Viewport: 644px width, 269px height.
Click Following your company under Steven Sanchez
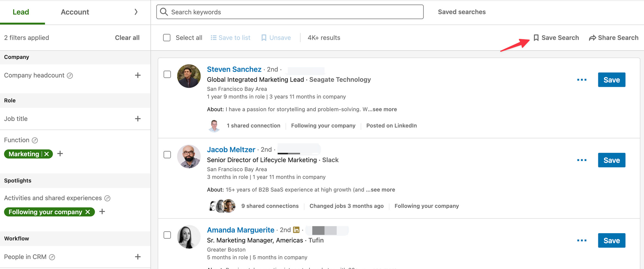click(x=323, y=125)
